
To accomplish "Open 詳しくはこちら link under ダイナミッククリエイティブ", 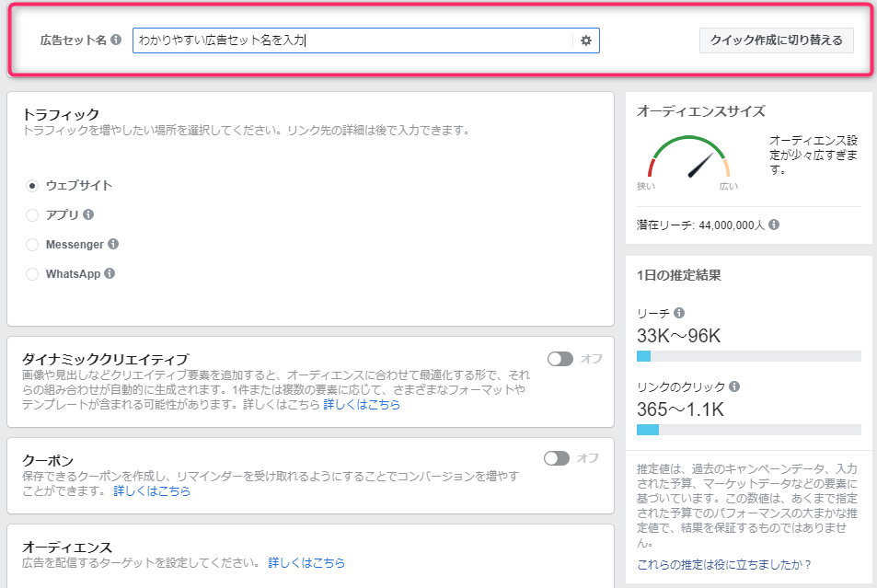I will pos(362,404).
